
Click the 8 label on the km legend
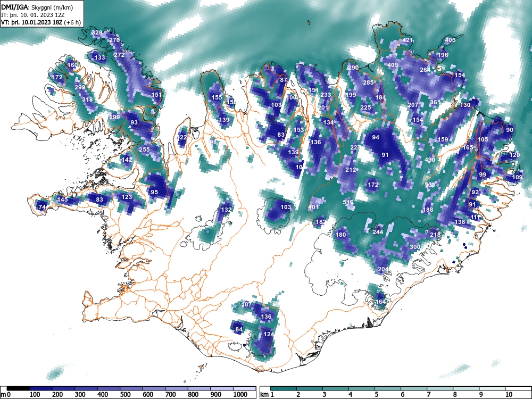coord(455,394)
